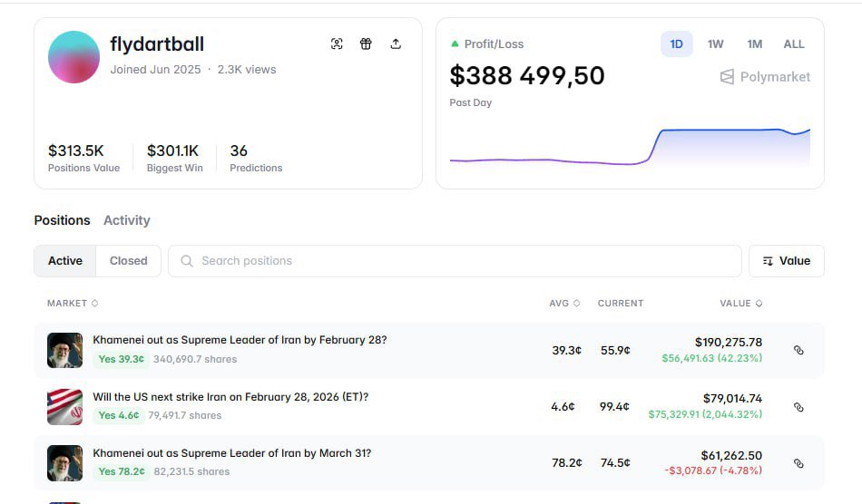Click the Polymarket logo icon

727,77
